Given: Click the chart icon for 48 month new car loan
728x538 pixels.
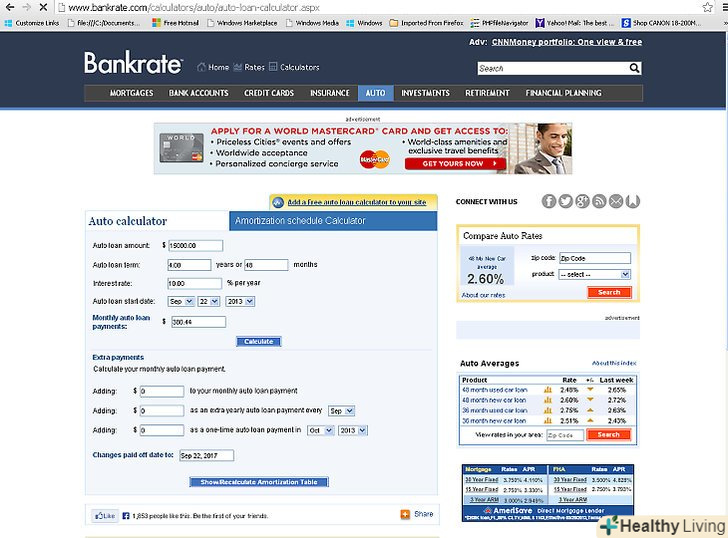Looking at the screenshot, I should (x=548, y=400).
